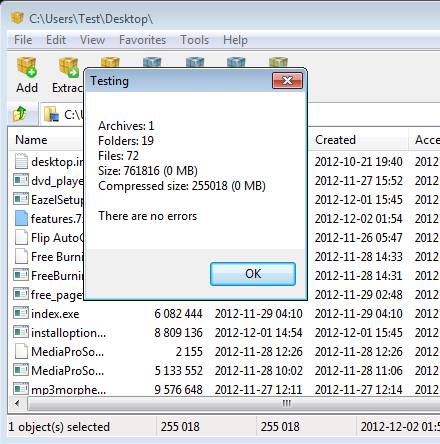Select the index.exe file icon
This screenshot has height=444, width=440.
coord(21,313)
